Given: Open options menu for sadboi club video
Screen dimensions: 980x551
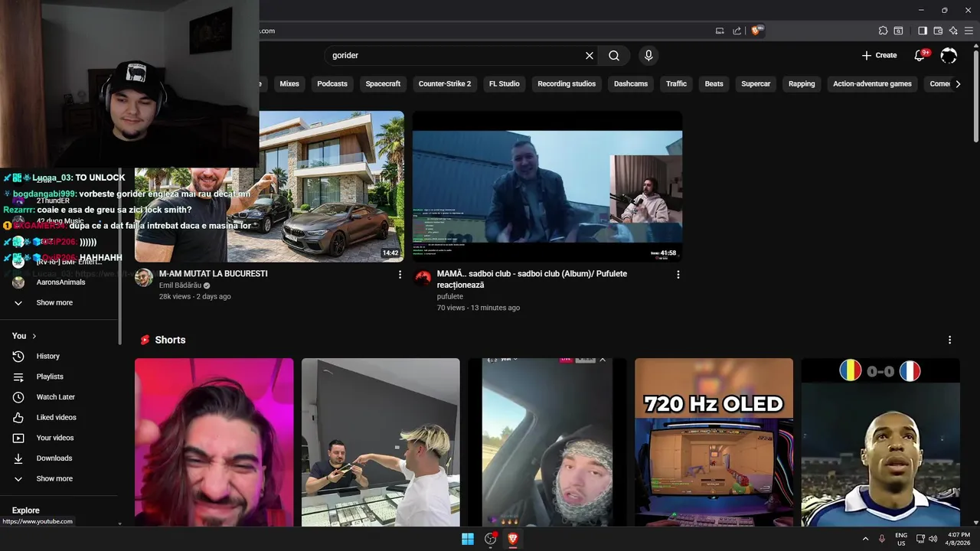Looking at the screenshot, I should tap(678, 275).
